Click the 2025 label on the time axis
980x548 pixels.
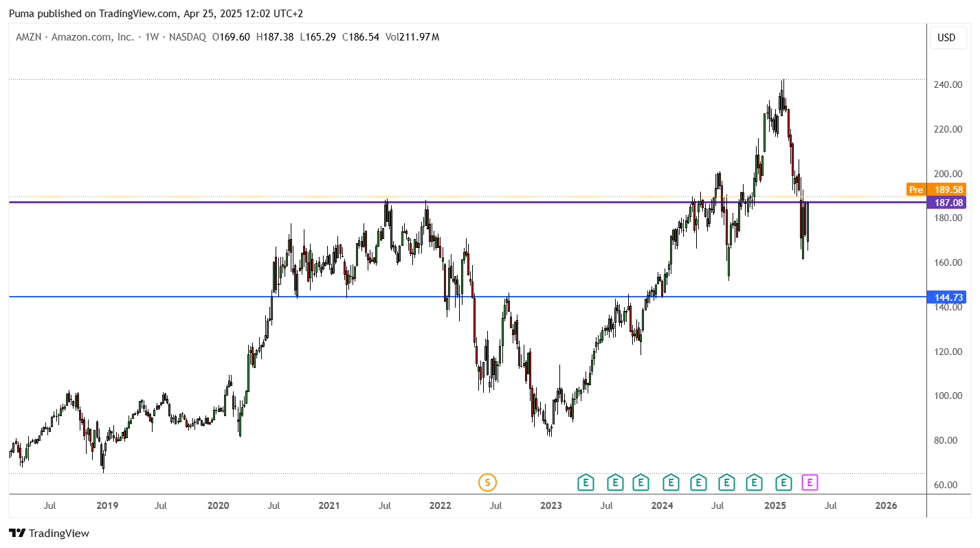[775, 506]
